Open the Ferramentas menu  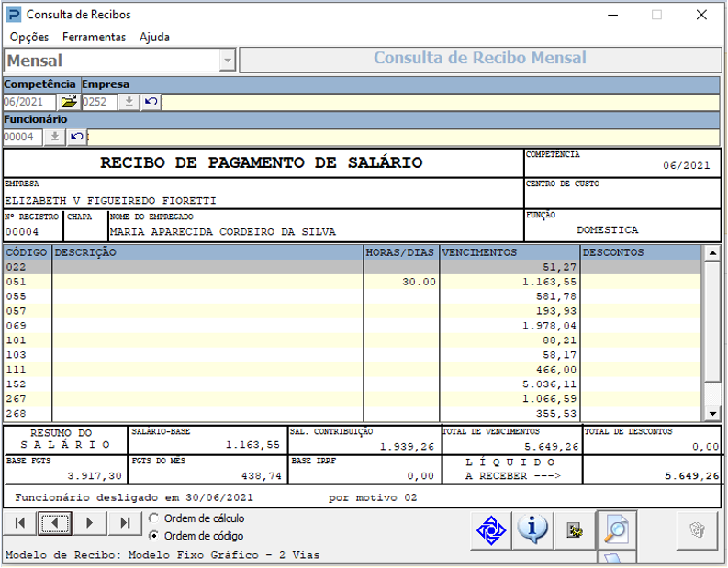pos(95,37)
